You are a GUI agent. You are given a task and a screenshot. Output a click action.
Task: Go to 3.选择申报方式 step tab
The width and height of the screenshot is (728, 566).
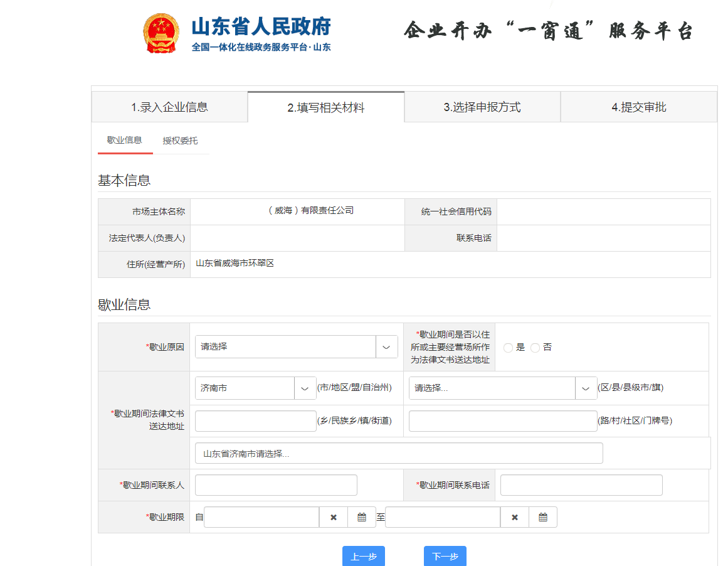pos(482,107)
